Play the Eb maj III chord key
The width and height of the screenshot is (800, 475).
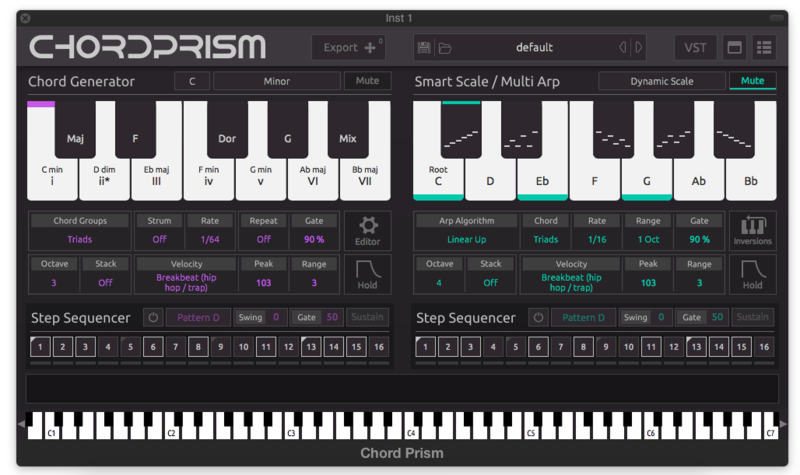[156, 179]
